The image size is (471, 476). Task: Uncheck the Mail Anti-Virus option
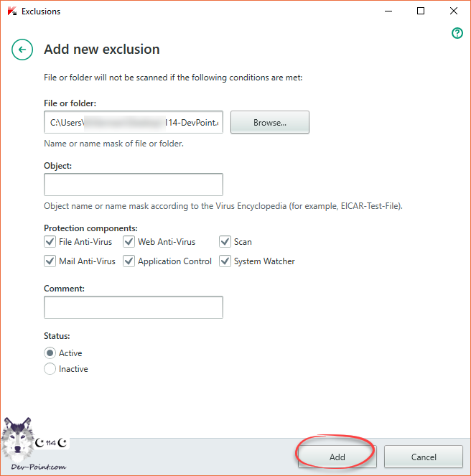pyautogui.click(x=50, y=261)
